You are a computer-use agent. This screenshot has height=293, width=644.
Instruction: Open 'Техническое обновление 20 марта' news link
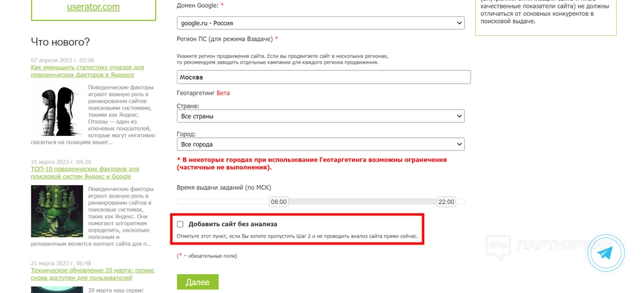93,274
